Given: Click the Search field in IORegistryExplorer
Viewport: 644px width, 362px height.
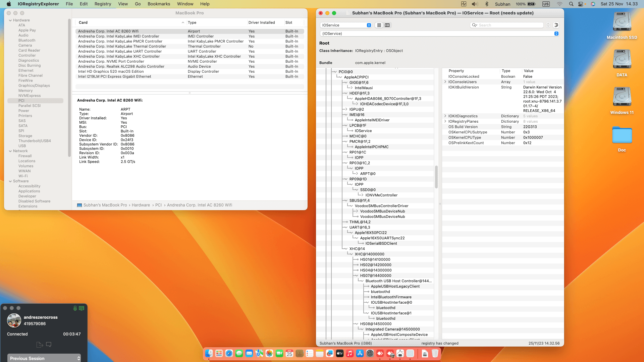Looking at the screenshot, I should [507, 25].
